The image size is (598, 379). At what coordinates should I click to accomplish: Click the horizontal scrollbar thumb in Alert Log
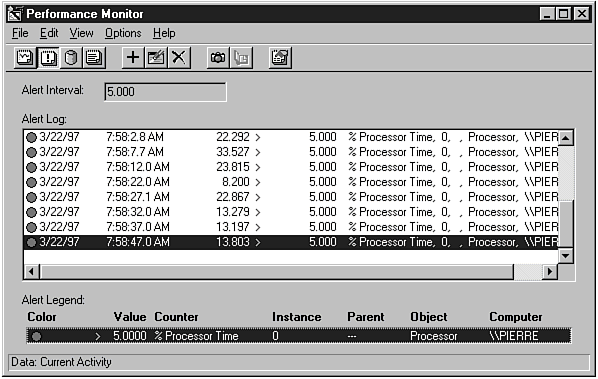click(x=276, y=271)
